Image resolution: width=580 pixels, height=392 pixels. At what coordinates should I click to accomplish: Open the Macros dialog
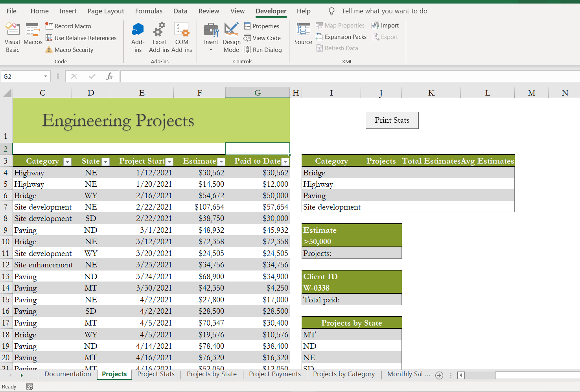(x=33, y=34)
